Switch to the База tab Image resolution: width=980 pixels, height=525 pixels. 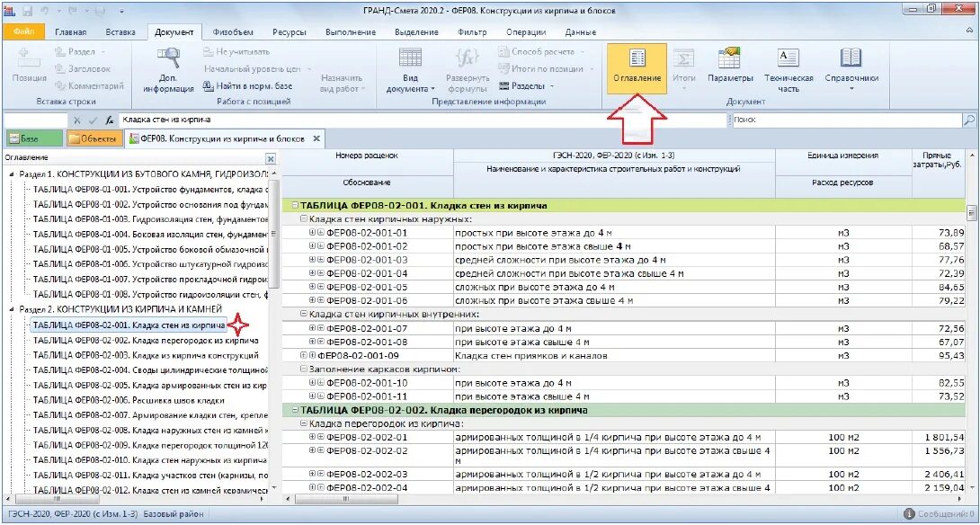click(x=34, y=138)
